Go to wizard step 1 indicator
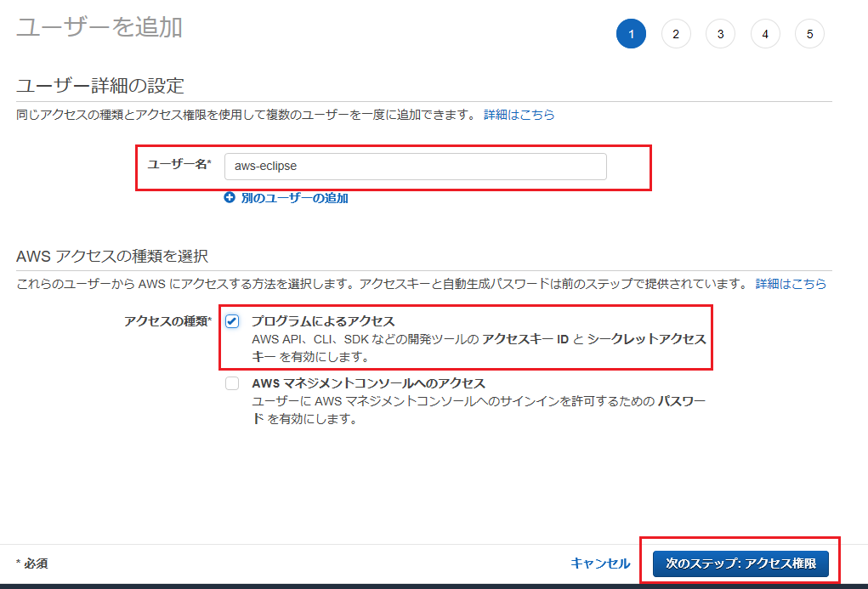Screen dimensions: 868x589 click(x=631, y=34)
